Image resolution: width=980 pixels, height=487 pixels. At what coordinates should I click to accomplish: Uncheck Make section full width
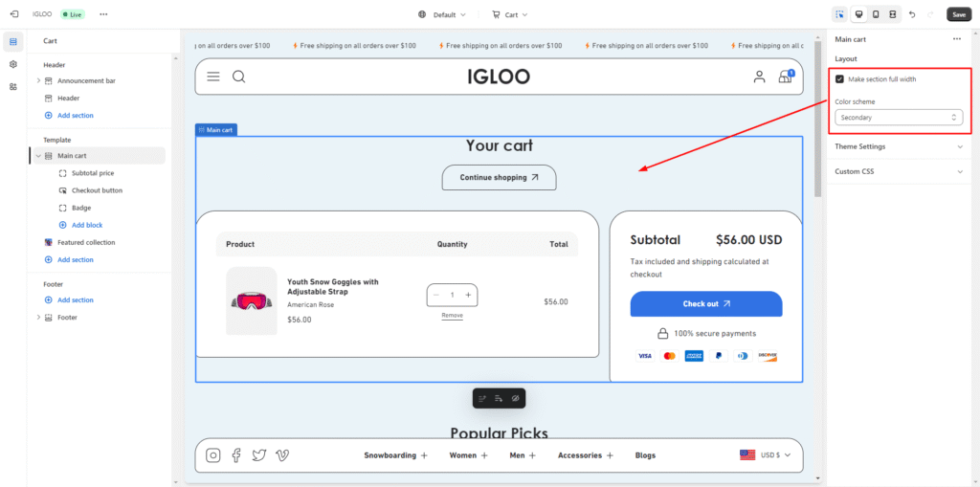tap(839, 79)
